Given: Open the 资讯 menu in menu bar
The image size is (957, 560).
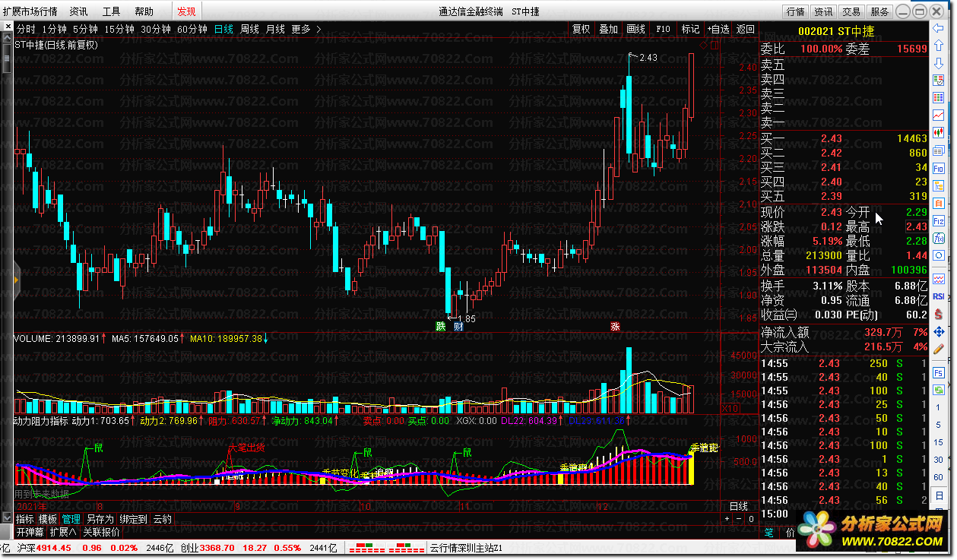Looking at the screenshot, I should (78, 11).
